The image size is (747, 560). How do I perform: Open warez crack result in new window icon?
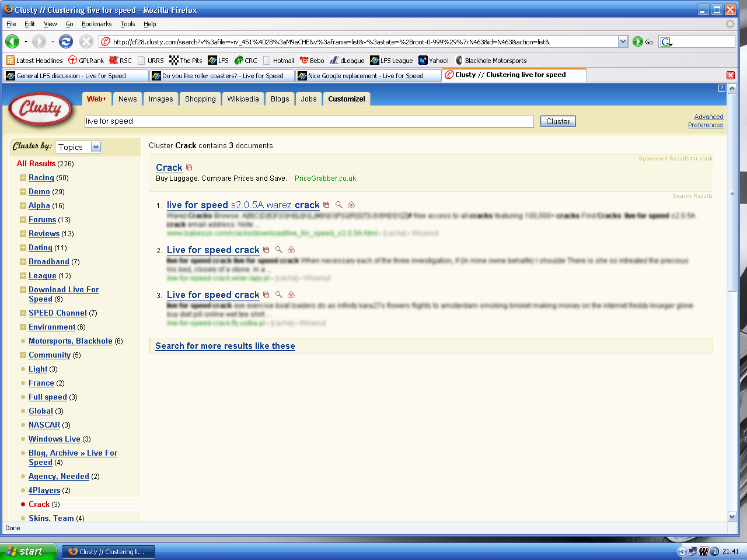click(x=326, y=205)
